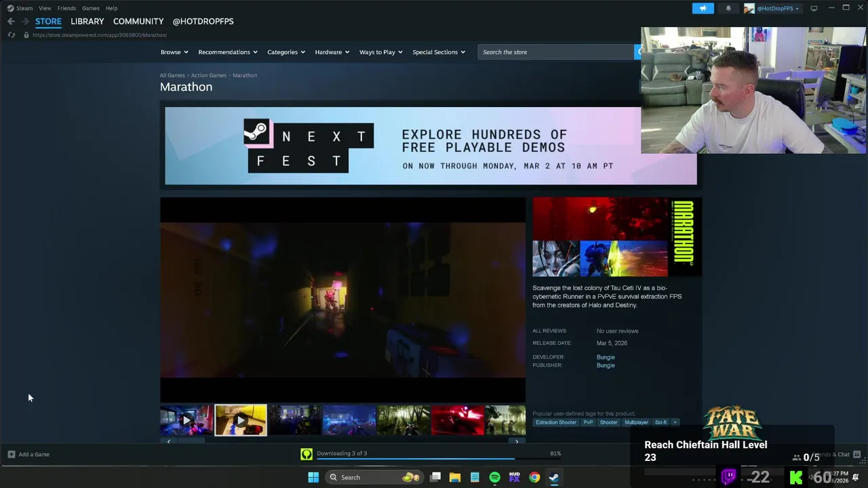Switch to the COMMUNITY tab

click(x=138, y=22)
